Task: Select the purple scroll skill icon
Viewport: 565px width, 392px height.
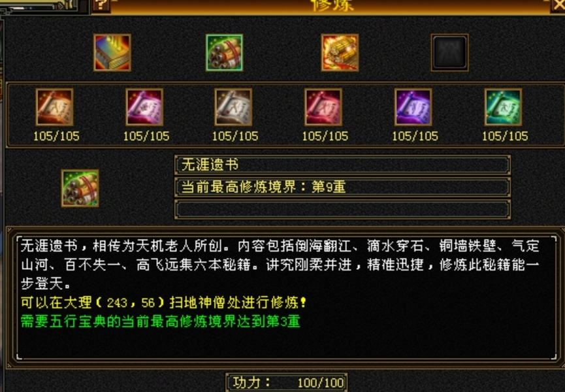Action: pyautogui.click(x=413, y=107)
